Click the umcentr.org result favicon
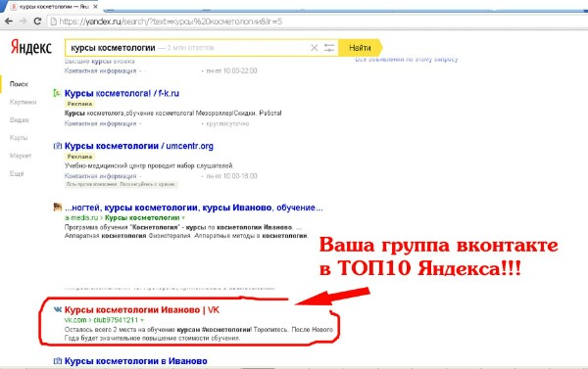The image size is (588, 369). coord(58,146)
